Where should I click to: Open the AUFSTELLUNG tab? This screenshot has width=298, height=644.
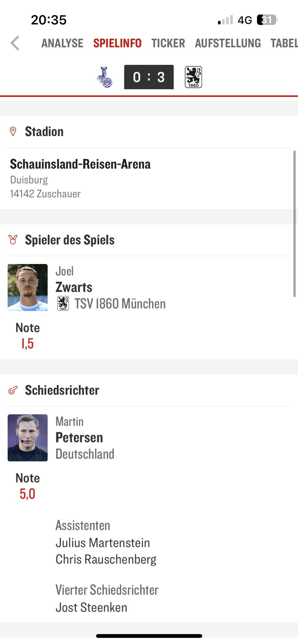click(228, 43)
